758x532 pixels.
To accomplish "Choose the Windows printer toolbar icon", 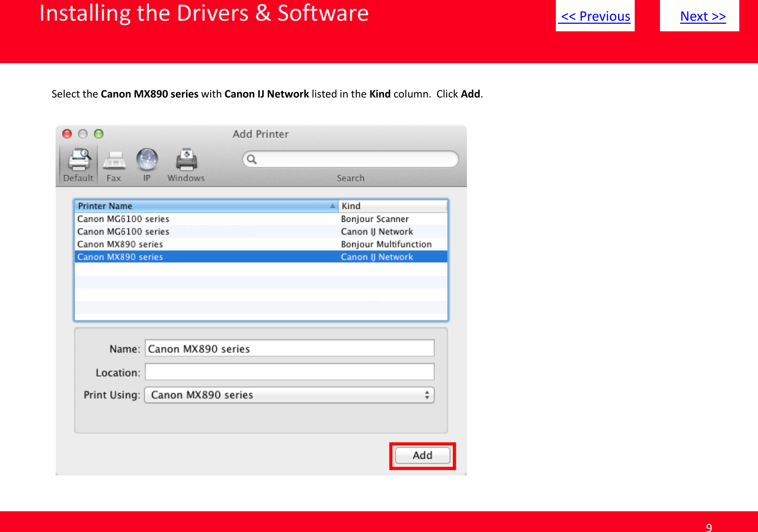I will (x=186, y=165).
